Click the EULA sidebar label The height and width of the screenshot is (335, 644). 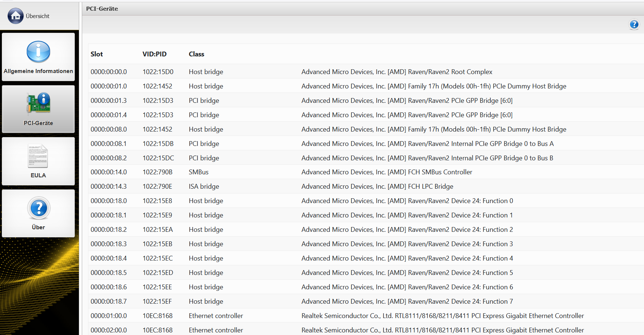pyautogui.click(x=38, y=175)
